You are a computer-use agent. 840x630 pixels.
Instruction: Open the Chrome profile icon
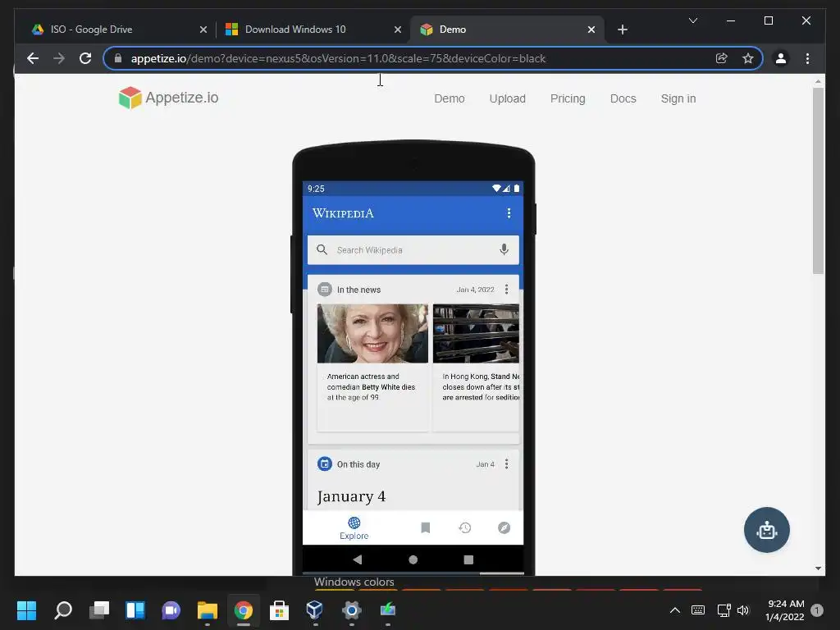tap(781, 58)
